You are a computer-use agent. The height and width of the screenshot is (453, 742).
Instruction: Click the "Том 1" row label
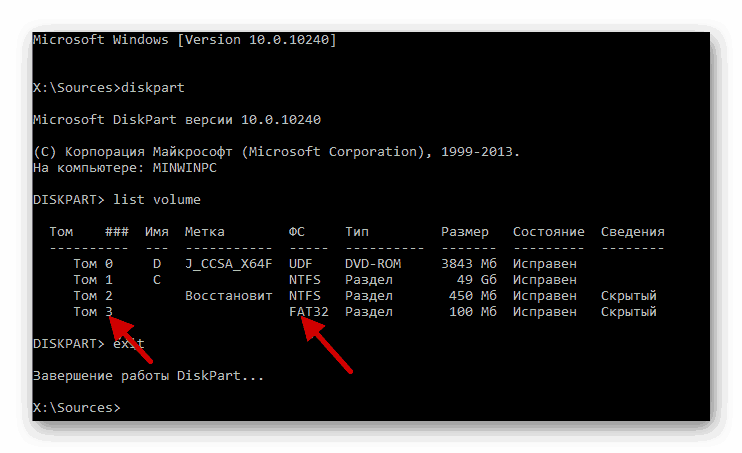(x=93, y=280)
